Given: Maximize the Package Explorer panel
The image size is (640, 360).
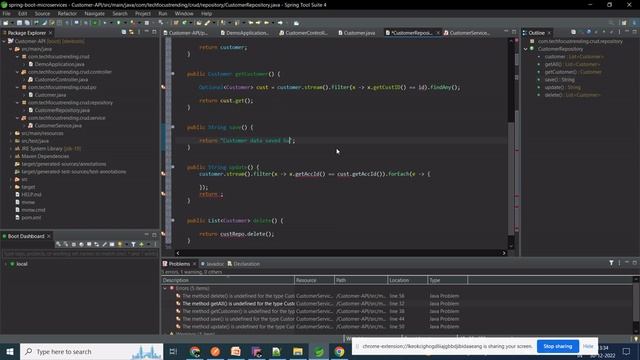Looking at the screenshot, I should (154, 32).
